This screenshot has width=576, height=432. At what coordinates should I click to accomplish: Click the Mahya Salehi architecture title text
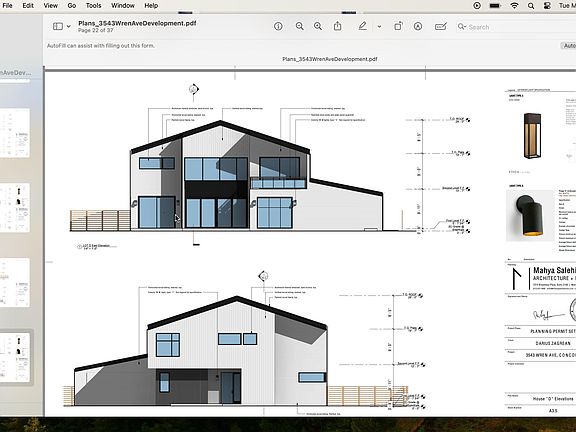point(554,270)
